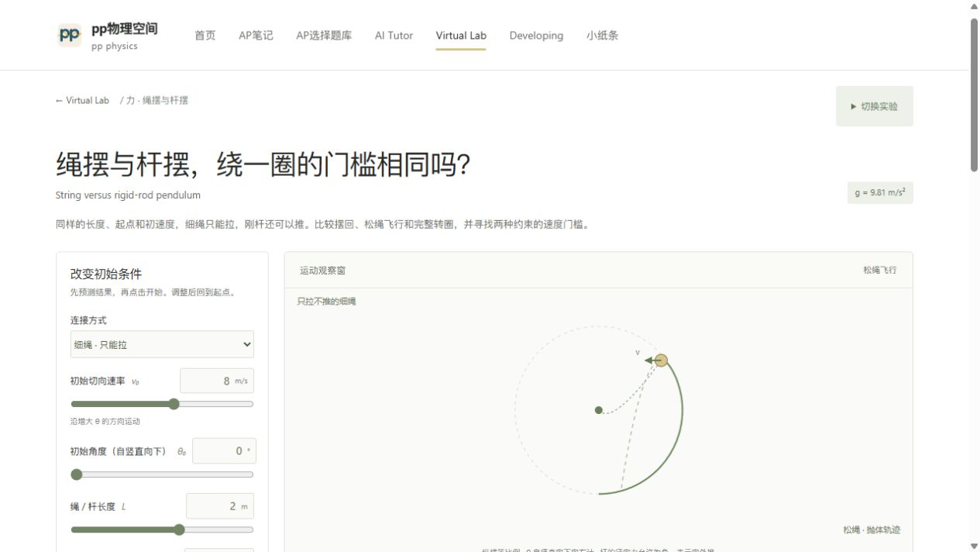Viewport: 980px width, 552px height.
Task: Click the 沿增大 θ 的方向运动 hint text
Action: tap(105, 422)
